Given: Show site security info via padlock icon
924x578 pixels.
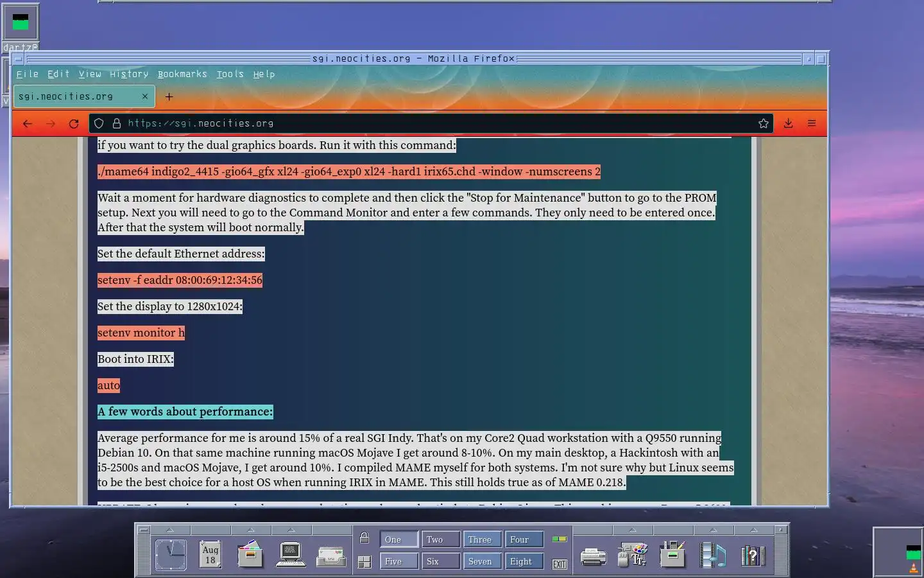Looking at the screenshot, I should click(x=116, y=123).
